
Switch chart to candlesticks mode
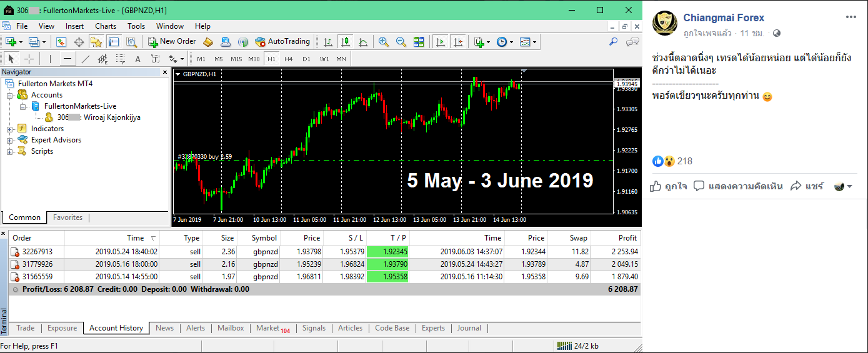click(x=345, y=42)
